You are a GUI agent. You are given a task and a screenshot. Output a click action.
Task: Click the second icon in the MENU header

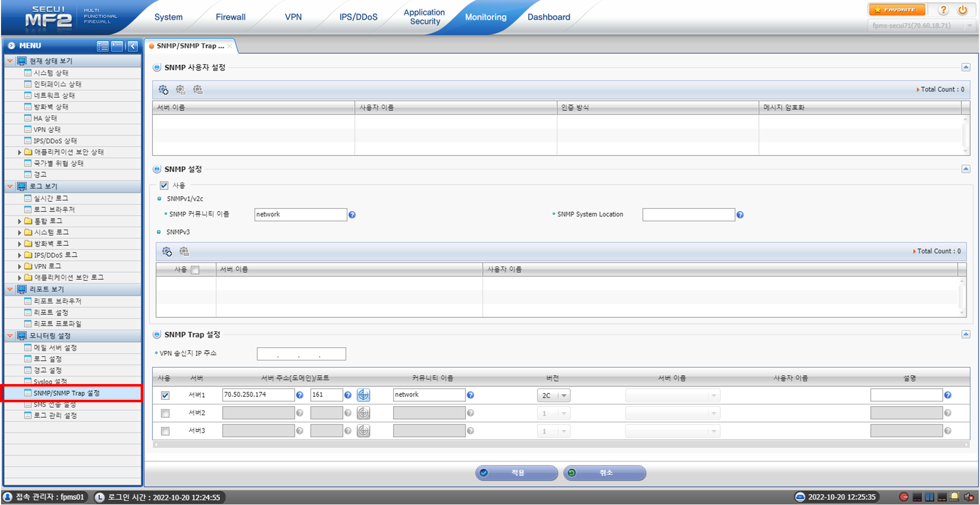pyautogui.click(x=117, y=46)
